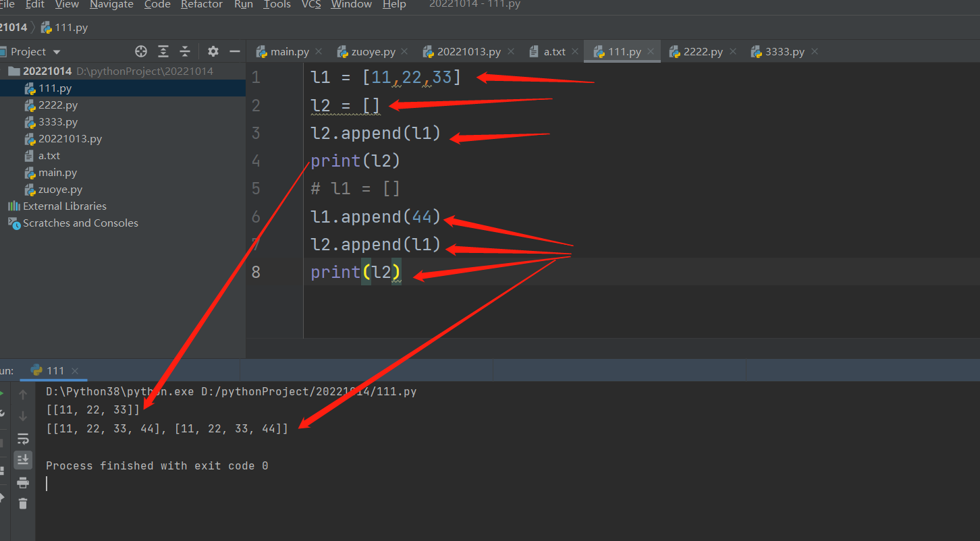Click line number 4 in the gutter

[x=256, y=161]
